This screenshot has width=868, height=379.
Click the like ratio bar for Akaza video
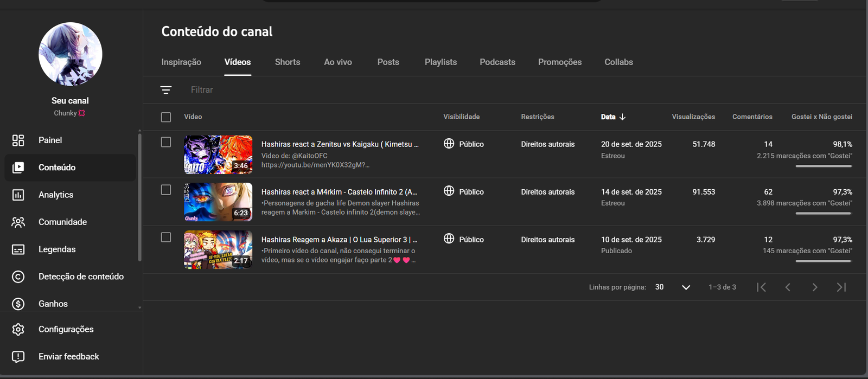(823, 261)
